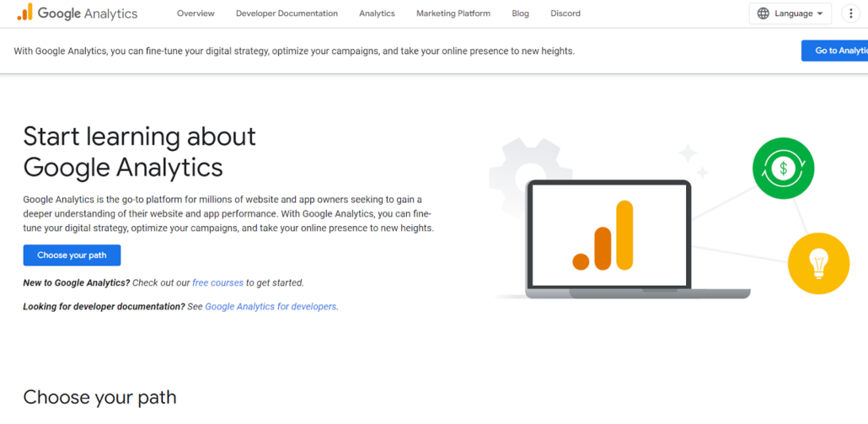This screenshot has width=868, height=424.
Task: Click the Go to Analytics button
Action: point(835,51)
